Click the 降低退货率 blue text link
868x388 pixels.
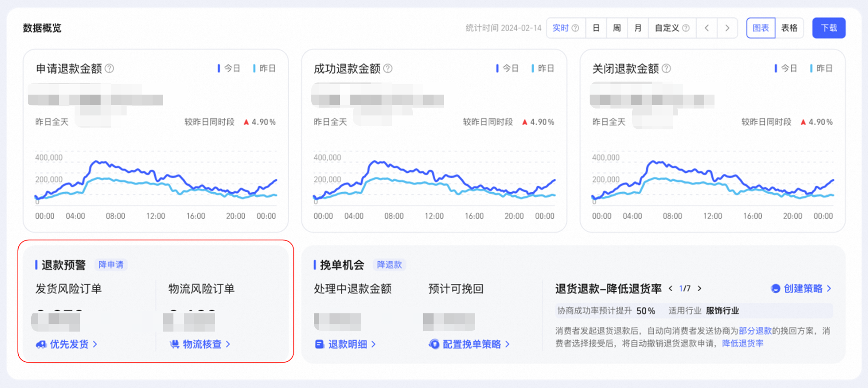coord(743,343)
